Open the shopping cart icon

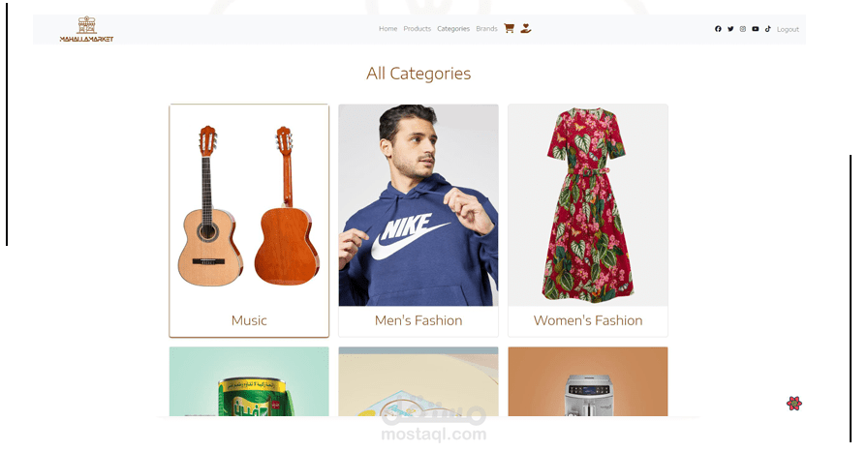point(510,28)
